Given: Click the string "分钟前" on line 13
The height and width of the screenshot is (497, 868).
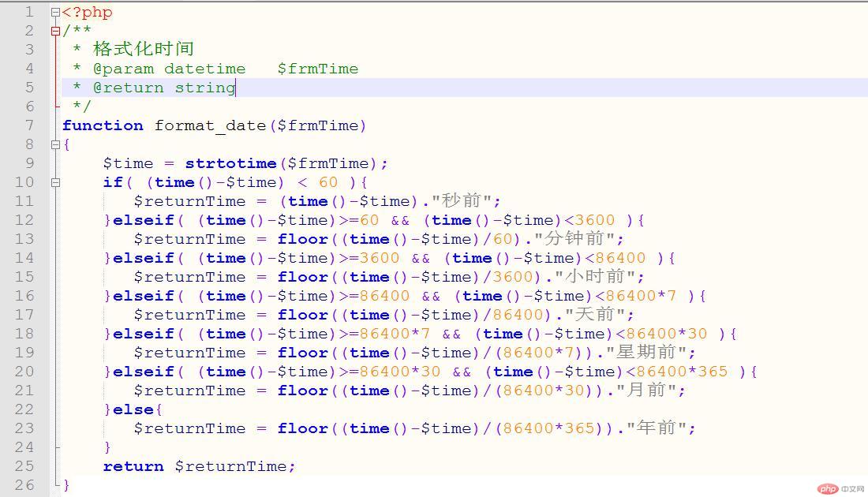Looking at the screenshot, I should coord(574,238).
